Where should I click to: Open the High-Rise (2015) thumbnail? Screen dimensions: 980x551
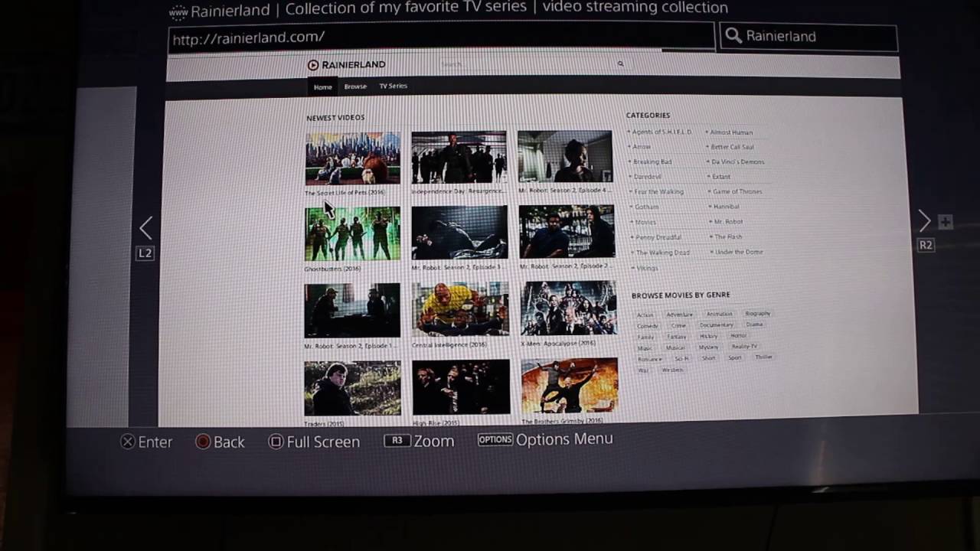tap(461, 387)
